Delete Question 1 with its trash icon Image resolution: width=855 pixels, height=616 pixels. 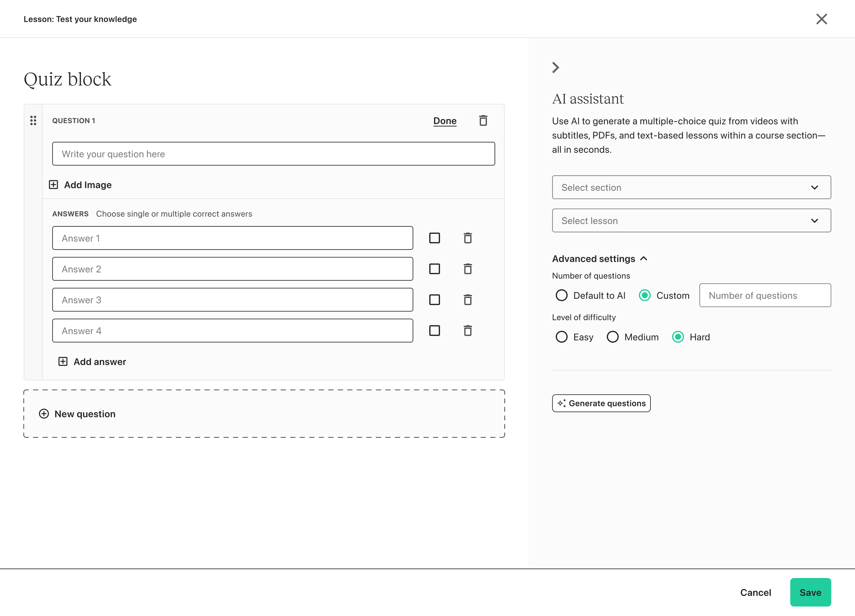[x=483, y=121]
